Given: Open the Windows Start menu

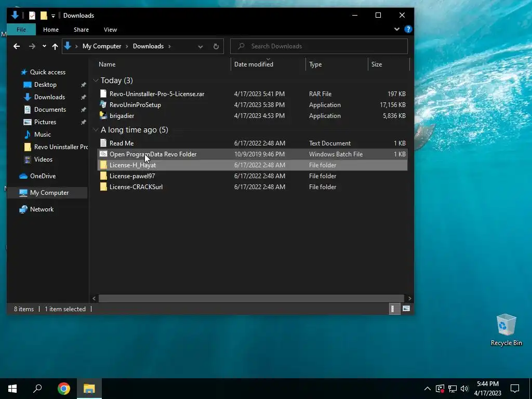Looking at the screenshot, I should 12,389.
